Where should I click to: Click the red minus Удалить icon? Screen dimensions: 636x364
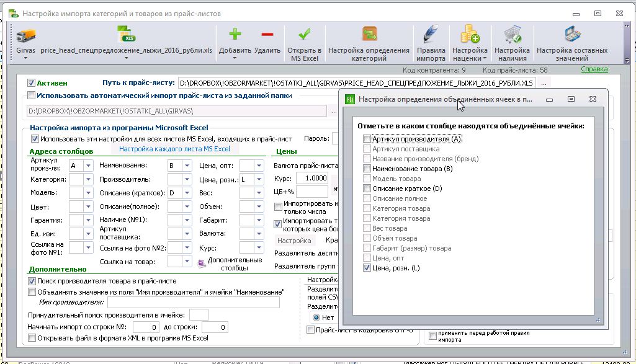click(267, 35)
